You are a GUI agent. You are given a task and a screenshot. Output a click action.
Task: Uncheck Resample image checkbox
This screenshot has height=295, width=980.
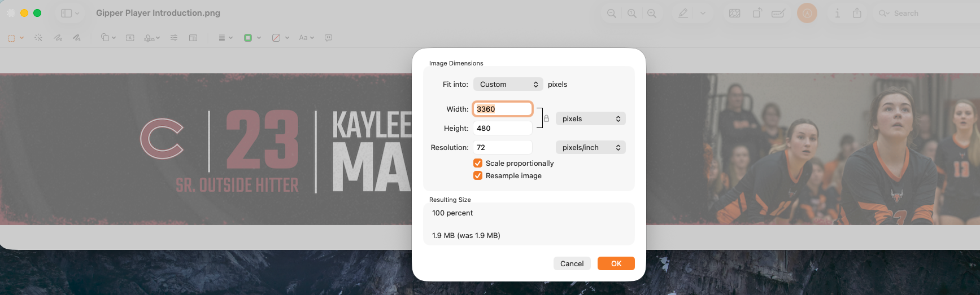[478, 175]
